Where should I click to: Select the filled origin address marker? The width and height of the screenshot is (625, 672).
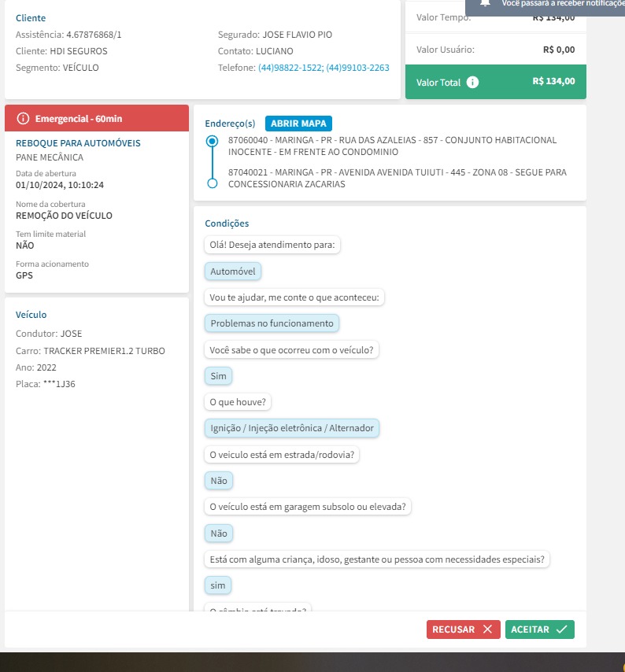click(211, 142)
